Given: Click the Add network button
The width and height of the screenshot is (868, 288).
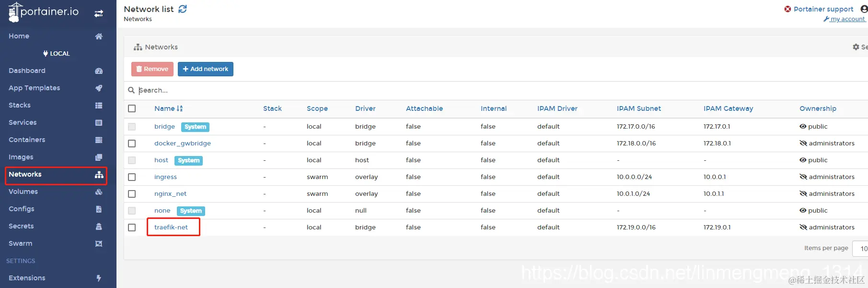Looking at the screenshot, I should click(x=206, y=69).
